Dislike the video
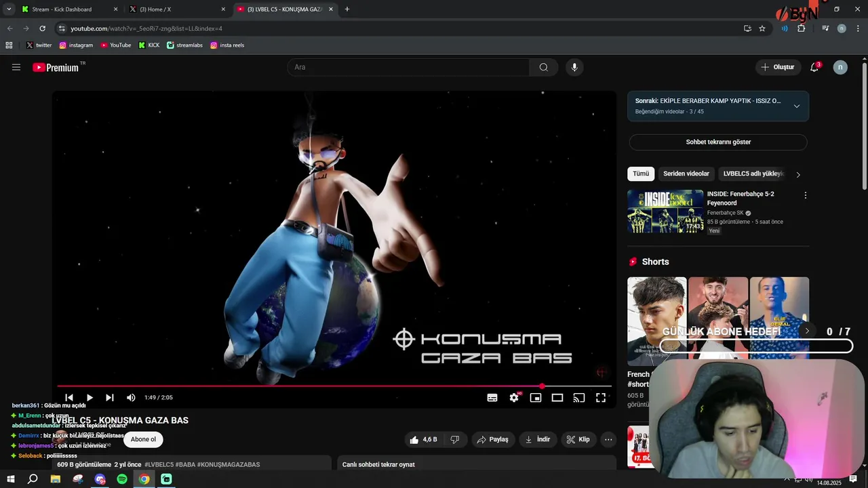Screen dimensions: 868x488 pyautogui.click(x=455, y=439)
